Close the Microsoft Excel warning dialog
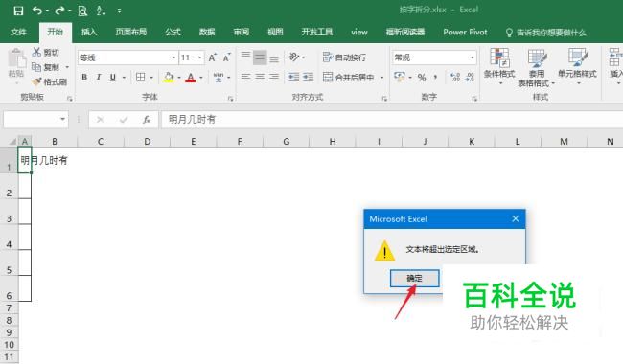623x364 pixels. [516, 218]
